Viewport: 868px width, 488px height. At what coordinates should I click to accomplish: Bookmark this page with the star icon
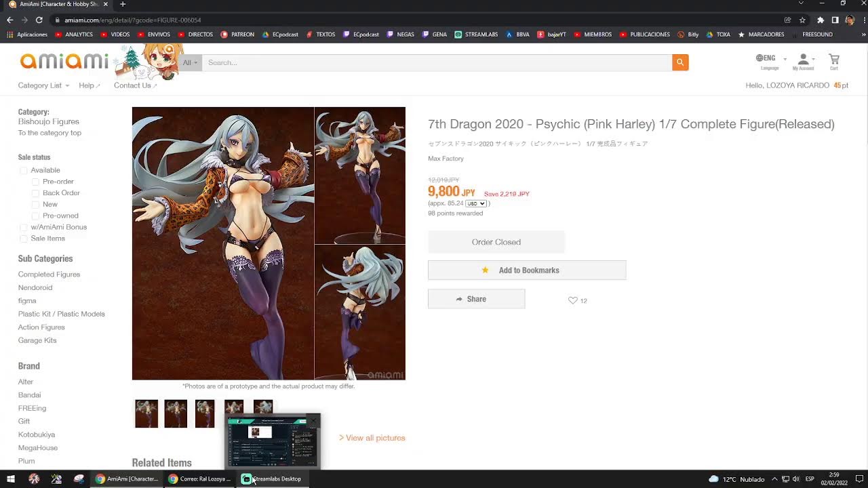click(802, 20)
